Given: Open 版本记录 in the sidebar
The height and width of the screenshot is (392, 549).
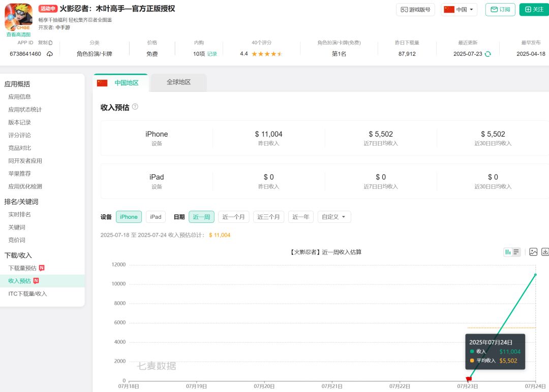Looking at the screenshot, I should click(x=20, y=122).
